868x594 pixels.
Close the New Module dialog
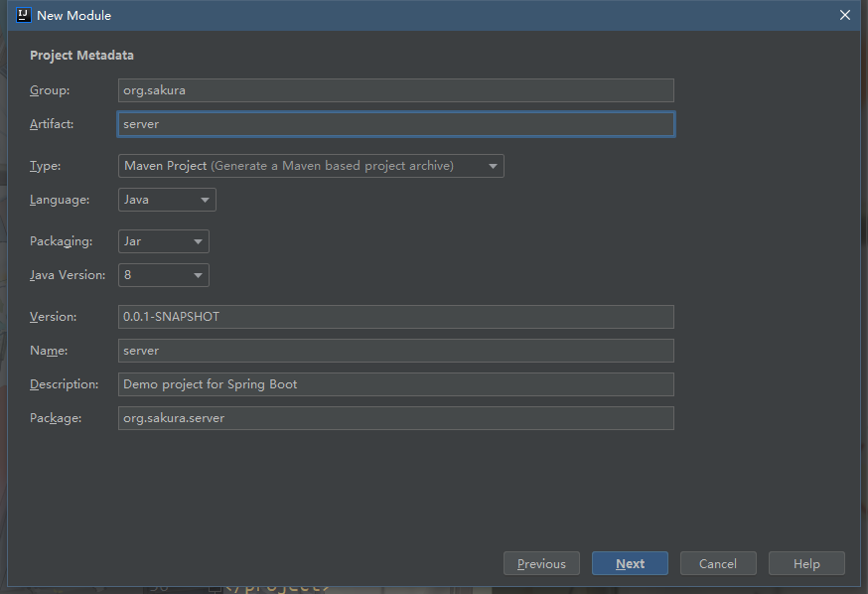[845, 15]
